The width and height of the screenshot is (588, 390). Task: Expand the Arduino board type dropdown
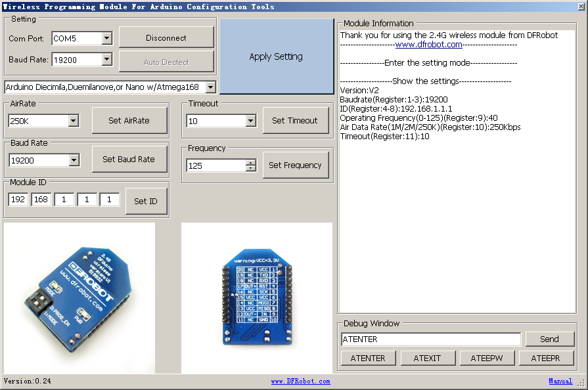[211, 87]
